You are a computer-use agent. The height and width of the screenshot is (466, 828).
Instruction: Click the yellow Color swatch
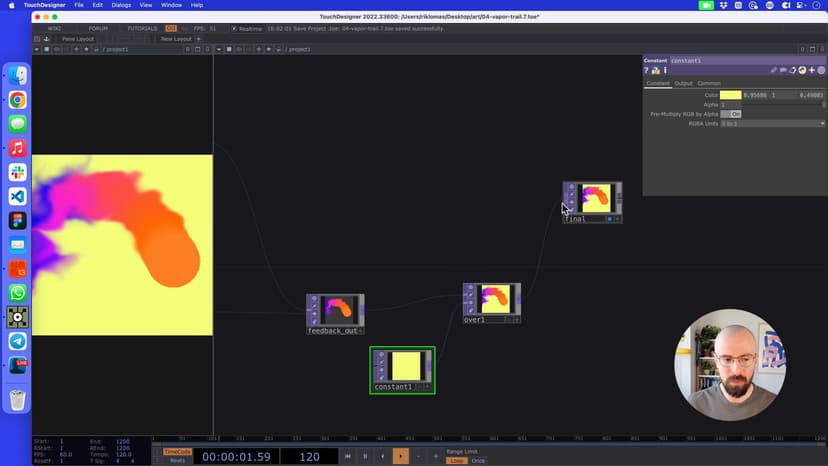tap(731, 95)
